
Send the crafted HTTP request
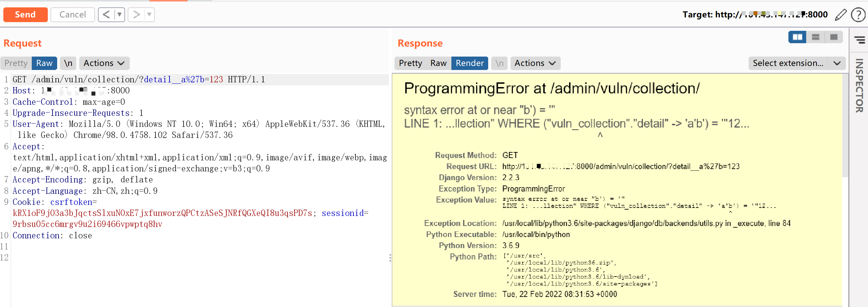25,14
